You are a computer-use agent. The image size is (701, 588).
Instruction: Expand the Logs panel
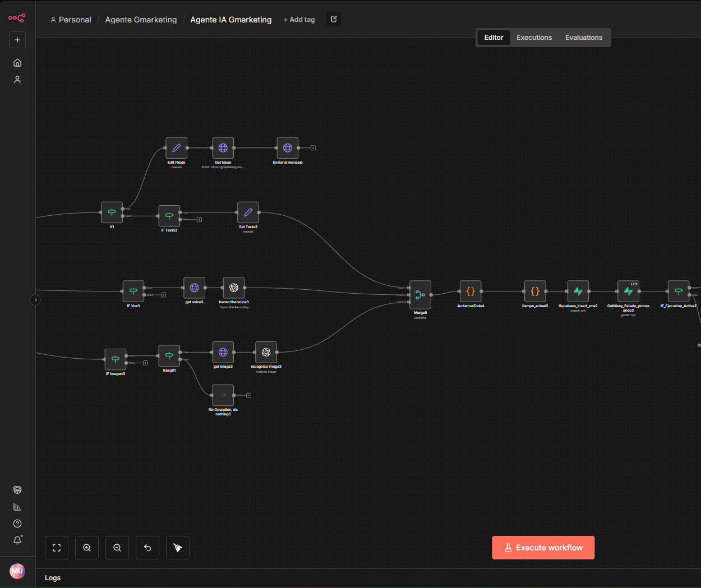click(x=53, y=578)
